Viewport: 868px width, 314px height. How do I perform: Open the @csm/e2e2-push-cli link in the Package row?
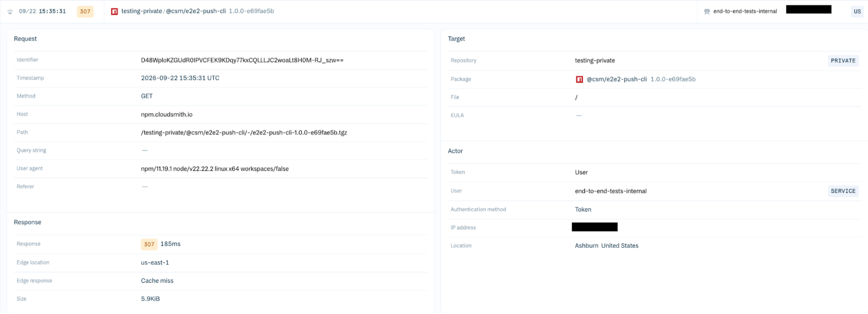click(617, 79)
